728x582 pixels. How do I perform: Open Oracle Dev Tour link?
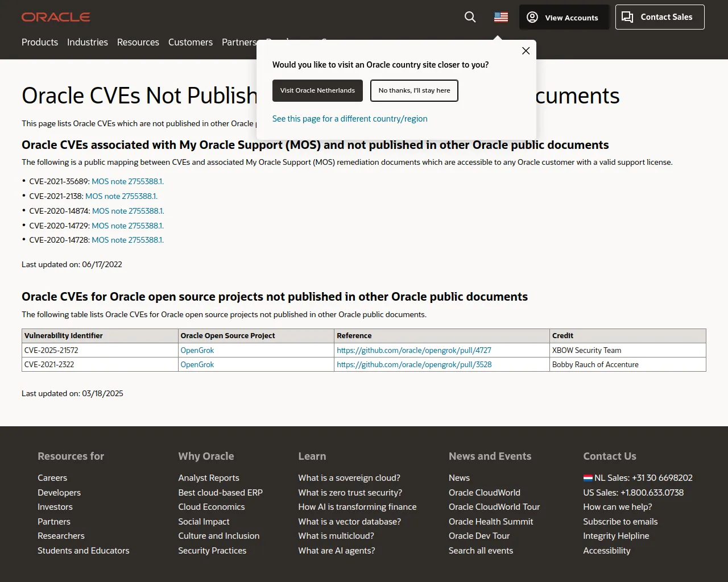479,536
